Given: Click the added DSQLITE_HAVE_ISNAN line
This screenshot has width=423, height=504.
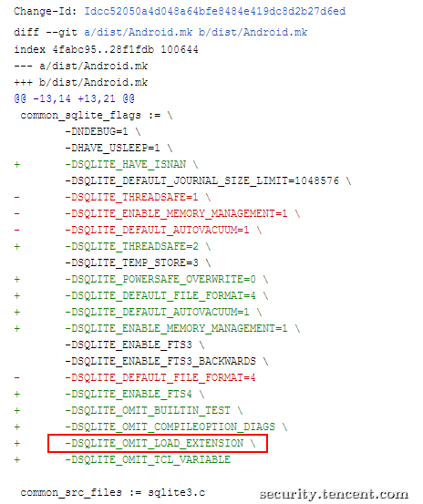Looking at the screenshot, I should (x=131, y=165).
